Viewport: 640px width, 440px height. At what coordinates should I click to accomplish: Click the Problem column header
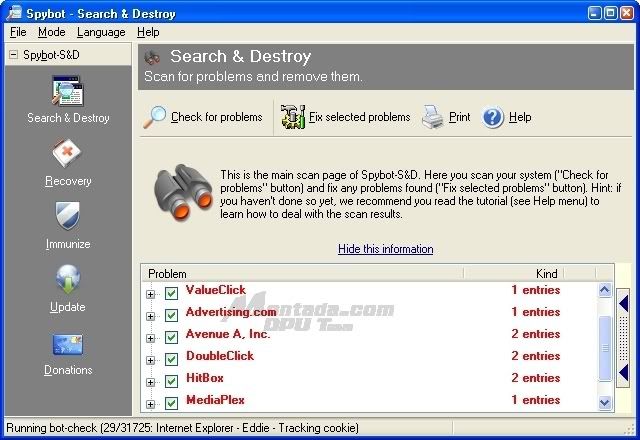[302, 273]
